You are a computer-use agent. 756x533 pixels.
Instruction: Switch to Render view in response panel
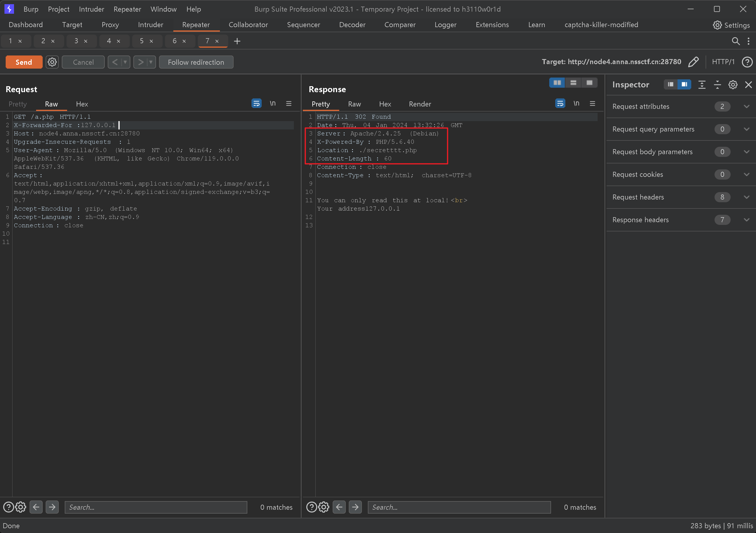click(x=419, y=103)
